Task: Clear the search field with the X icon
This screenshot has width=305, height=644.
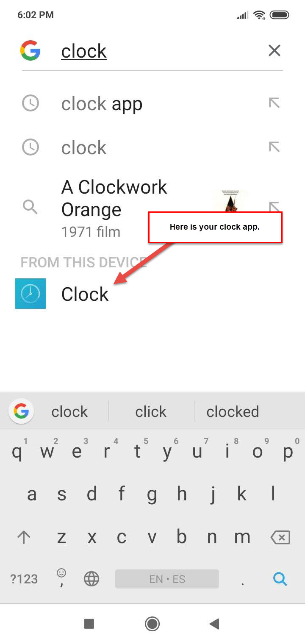Action: coord(274,50)
